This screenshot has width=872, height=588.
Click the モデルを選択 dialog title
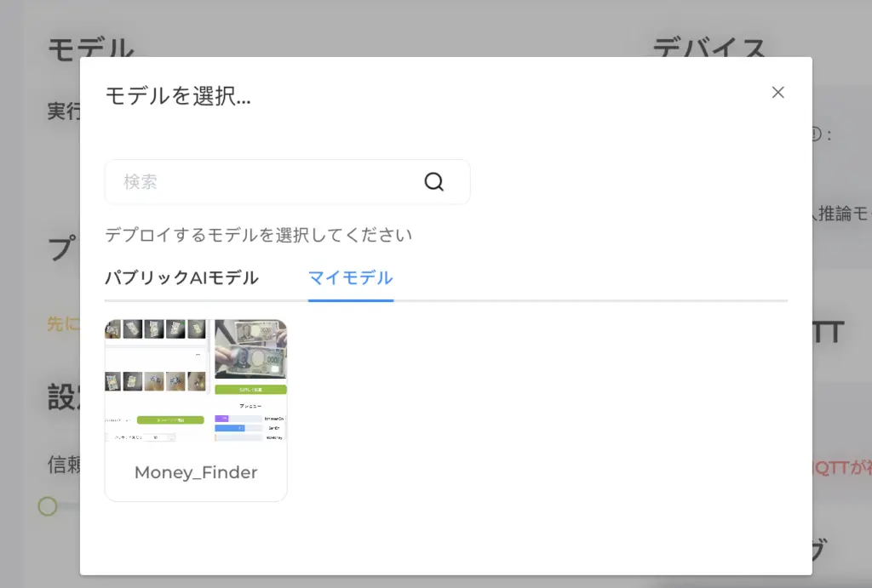(178, 95)
